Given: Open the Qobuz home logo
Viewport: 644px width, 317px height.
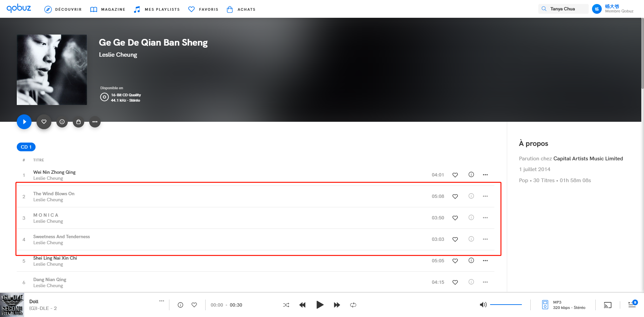Looking at the screenshot, I should tap(19, 8).
